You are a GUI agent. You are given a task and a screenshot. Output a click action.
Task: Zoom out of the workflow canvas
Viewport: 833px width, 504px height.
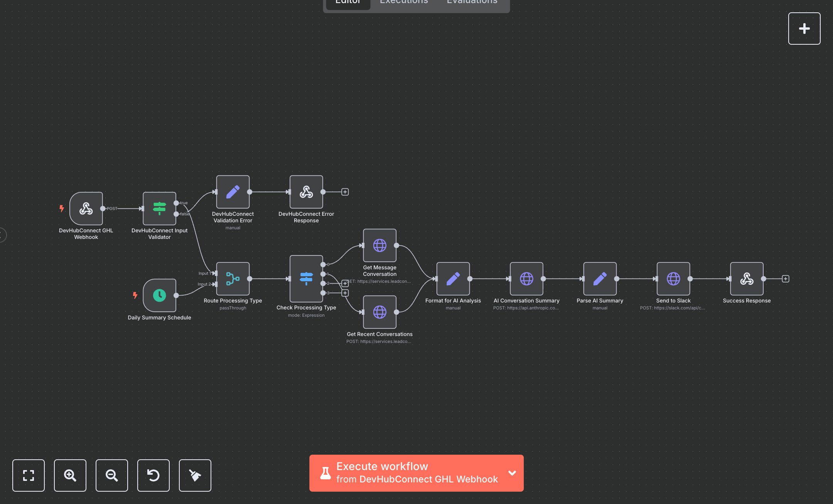[x=112, y=475]
